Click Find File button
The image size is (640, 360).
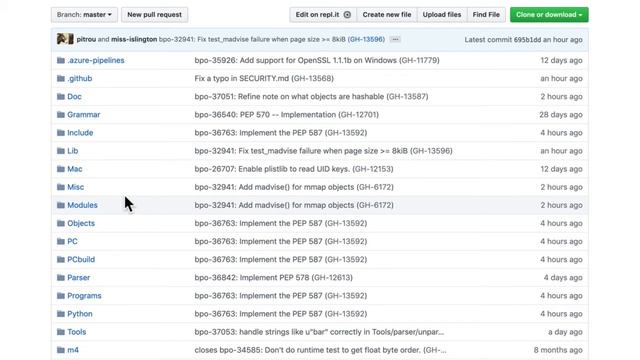(486, 15)
